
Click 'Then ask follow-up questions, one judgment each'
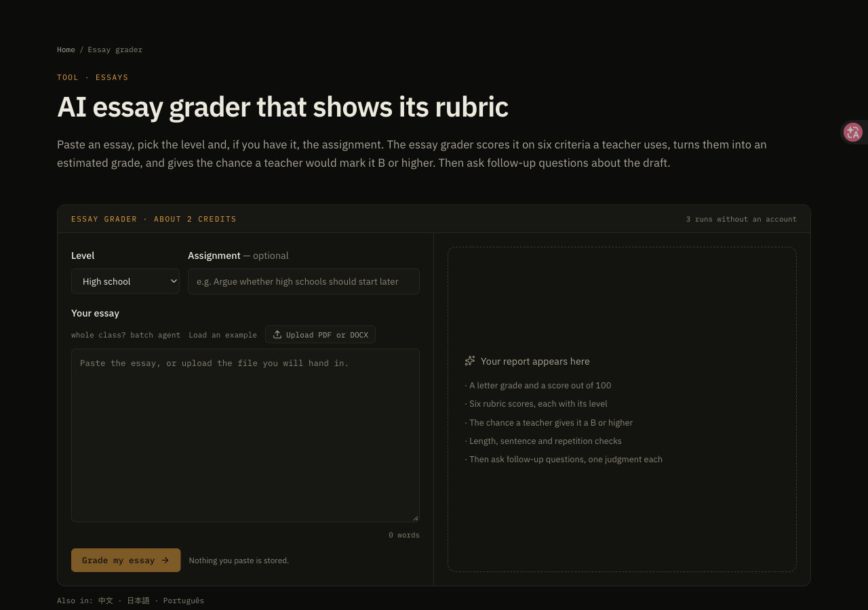point(564,460)
